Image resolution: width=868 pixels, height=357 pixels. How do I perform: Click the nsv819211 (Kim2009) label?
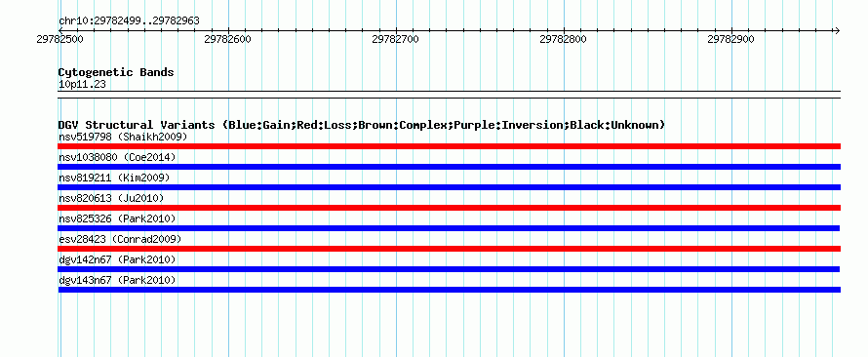(114, 178)
